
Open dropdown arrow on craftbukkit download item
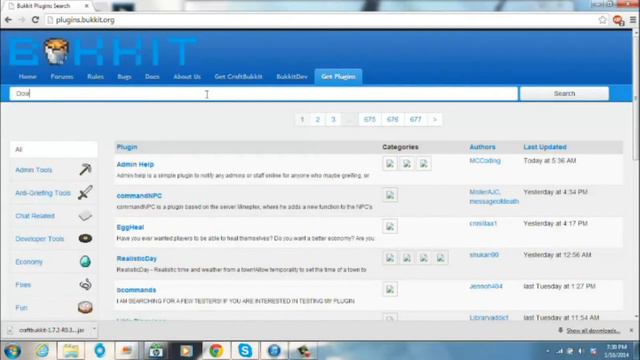tap(94, 329)
